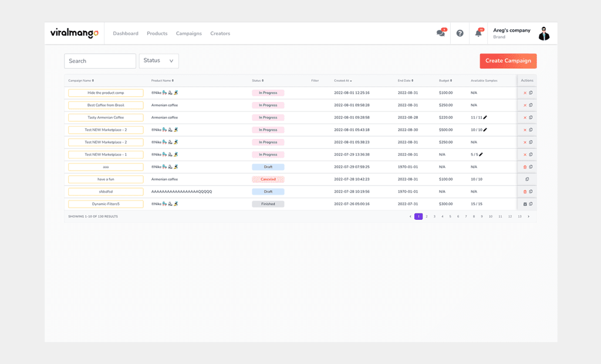
Task: Open the sfdsdfsd campaign
Action: click(106, 191)
